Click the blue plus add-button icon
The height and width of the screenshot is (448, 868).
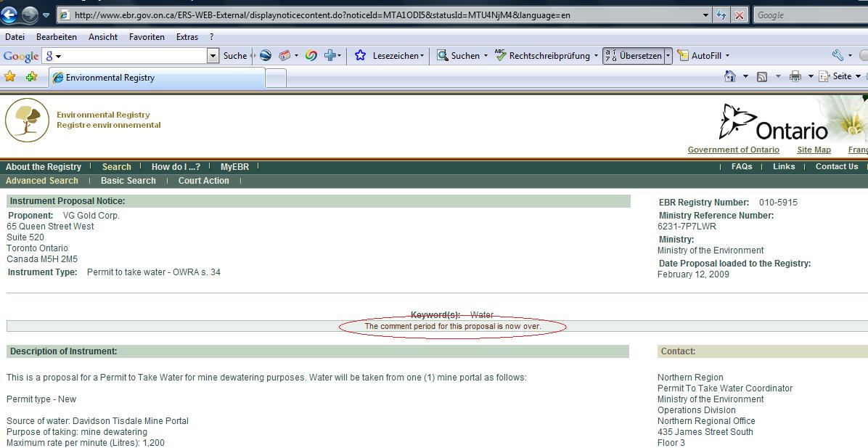click(x=330, y=55)
